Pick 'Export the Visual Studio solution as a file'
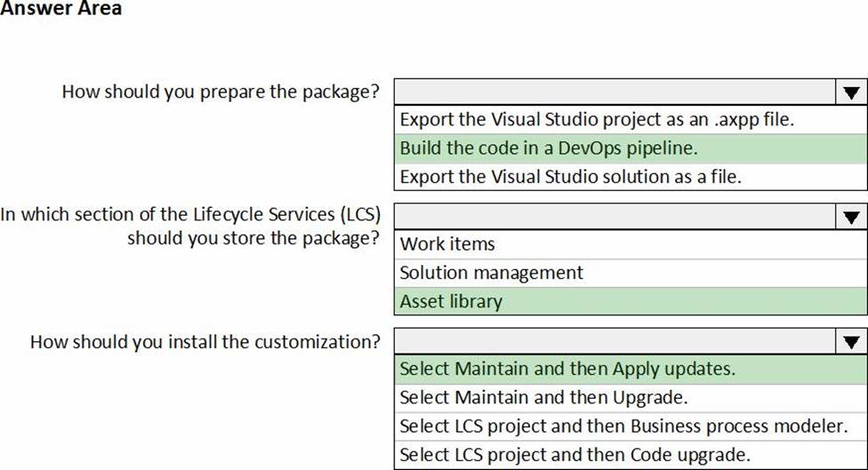This screenshot has width=868, height=470. pos(570,176)
